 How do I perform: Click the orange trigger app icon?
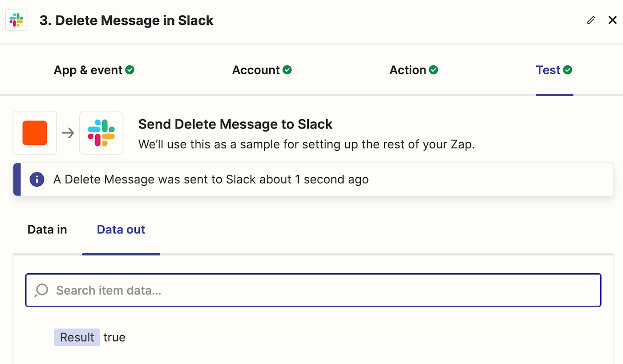(x=35, y=133)
